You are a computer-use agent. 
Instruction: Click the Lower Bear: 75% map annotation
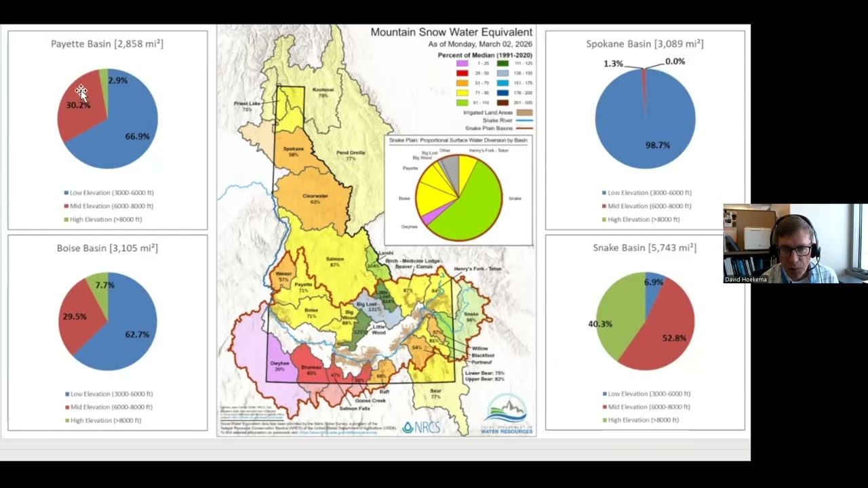coord(485,373)
